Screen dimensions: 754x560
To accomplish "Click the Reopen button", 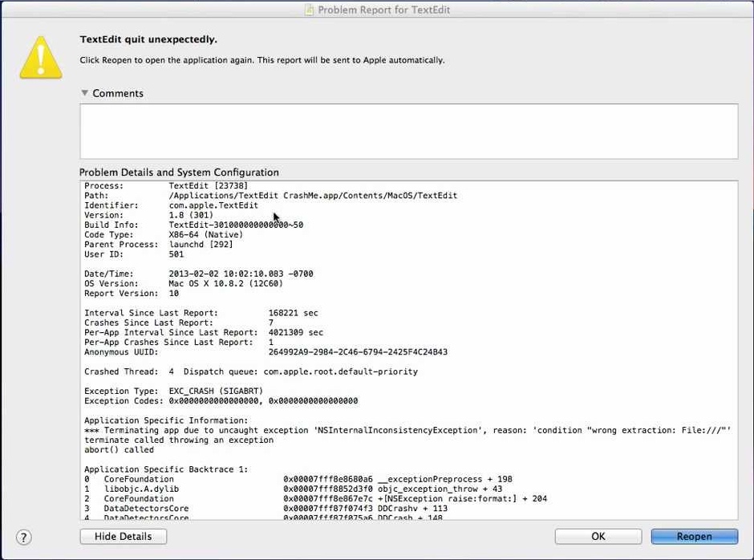I will [x=694, y=537].
